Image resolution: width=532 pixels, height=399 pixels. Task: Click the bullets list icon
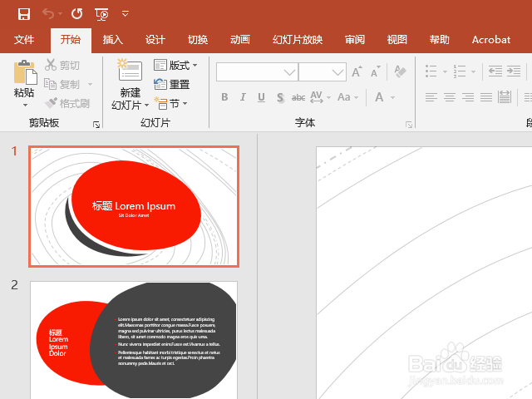[x=431, y=71]
